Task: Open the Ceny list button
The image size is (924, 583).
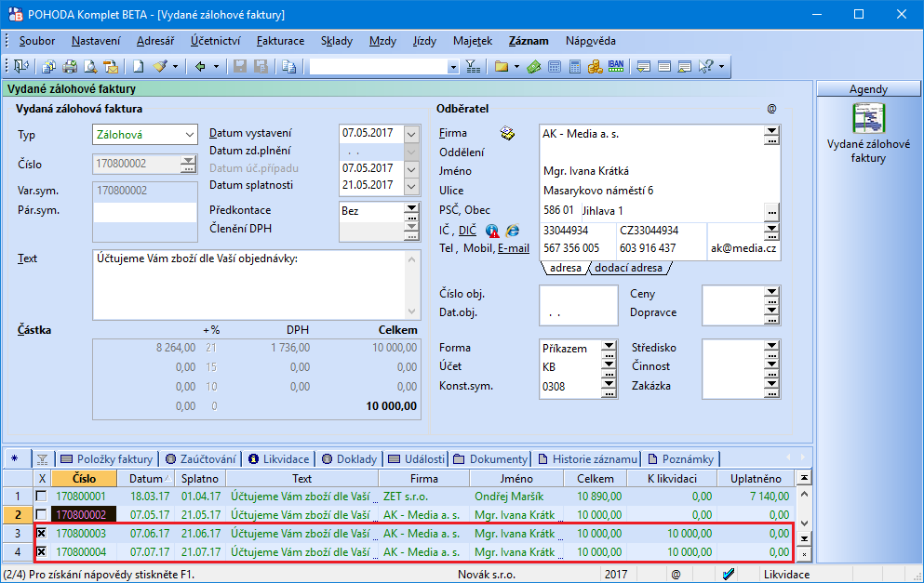Action: 772,294
